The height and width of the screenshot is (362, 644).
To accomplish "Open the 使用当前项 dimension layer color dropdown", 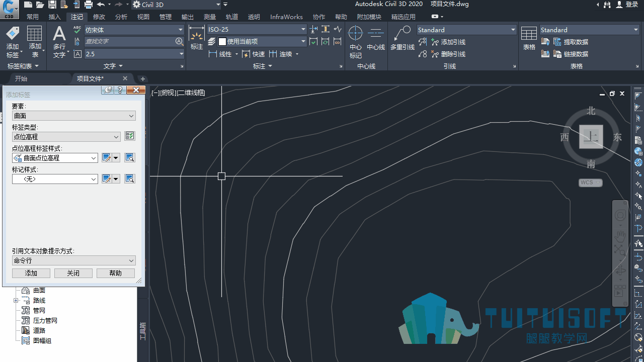I will [262, 42].
